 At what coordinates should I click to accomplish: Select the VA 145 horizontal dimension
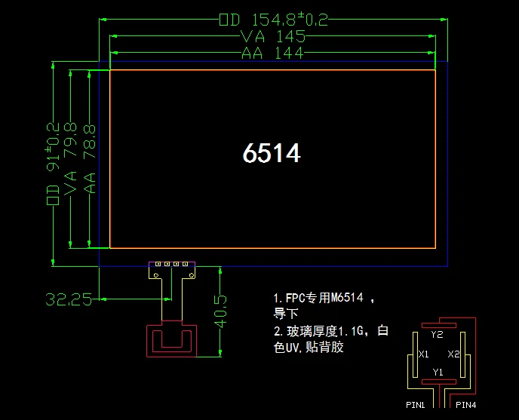pos(273,36)
